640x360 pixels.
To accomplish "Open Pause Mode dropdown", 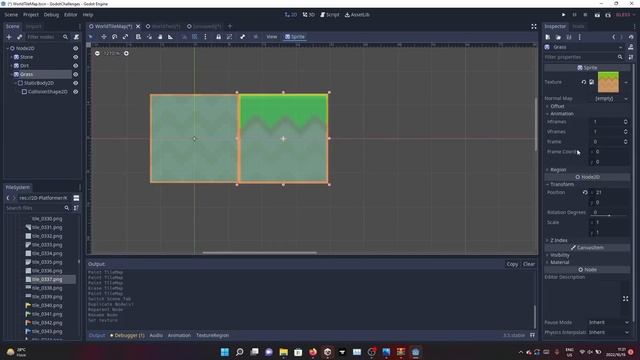I will (609, 322).
